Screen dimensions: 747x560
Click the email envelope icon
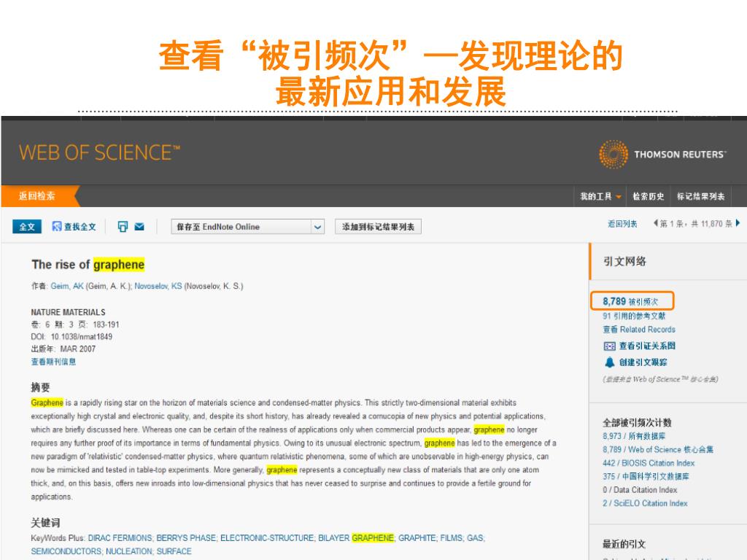[x=139, y=227]
